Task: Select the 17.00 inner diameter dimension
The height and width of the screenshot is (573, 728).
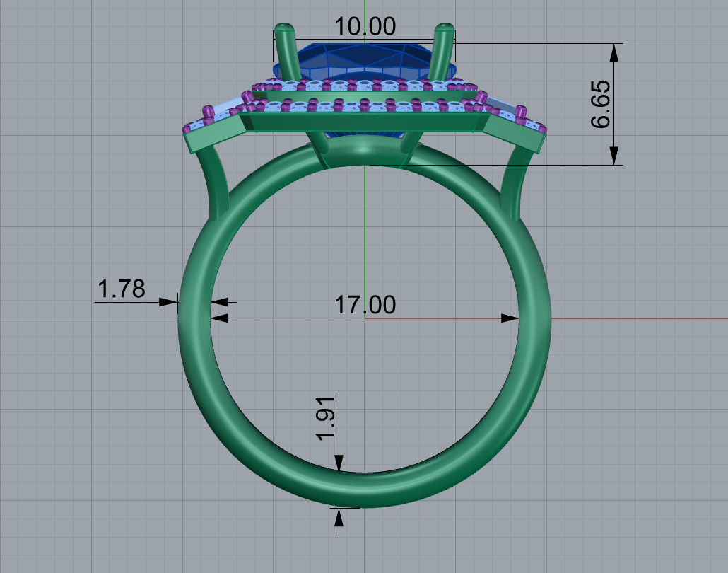Action: pyautogui.click(x=365, y=305)
